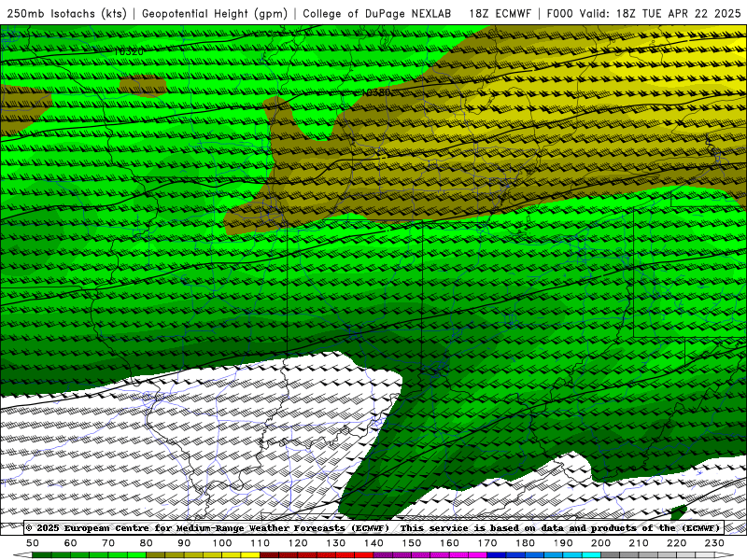Click the 80 label on the isotach scale

[147, 543]
